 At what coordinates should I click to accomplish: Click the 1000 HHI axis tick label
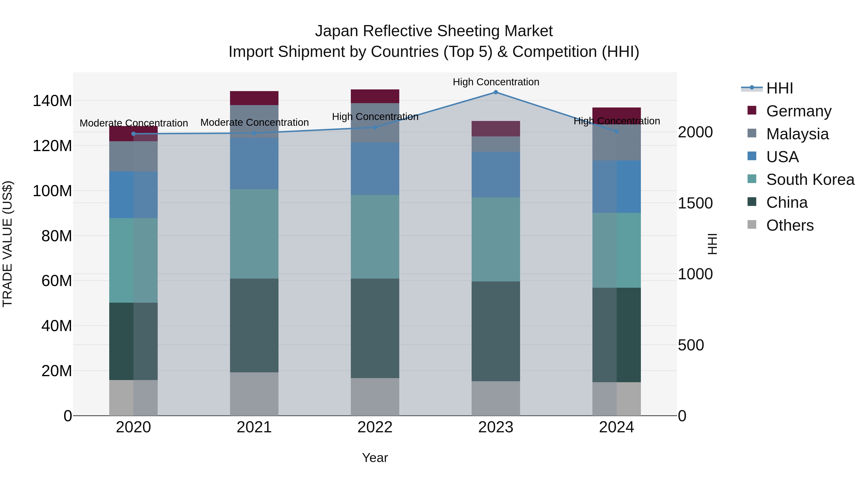coord(695,274)
